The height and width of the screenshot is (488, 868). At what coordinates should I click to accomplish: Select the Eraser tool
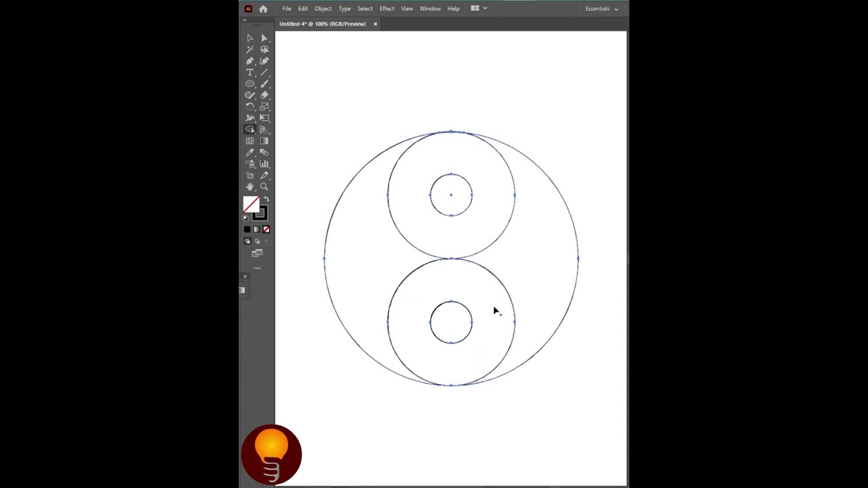tap(264, 95)
